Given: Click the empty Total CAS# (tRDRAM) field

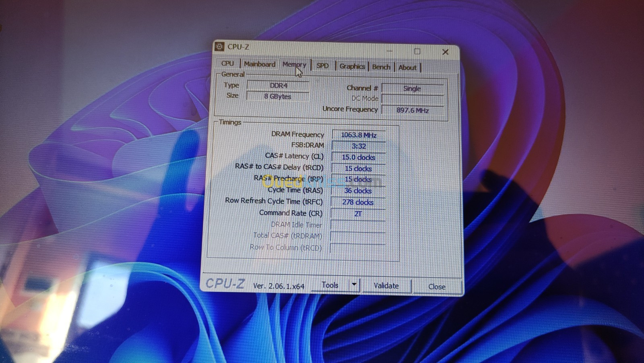Looking at the screenshot, I should coord(358,237).
